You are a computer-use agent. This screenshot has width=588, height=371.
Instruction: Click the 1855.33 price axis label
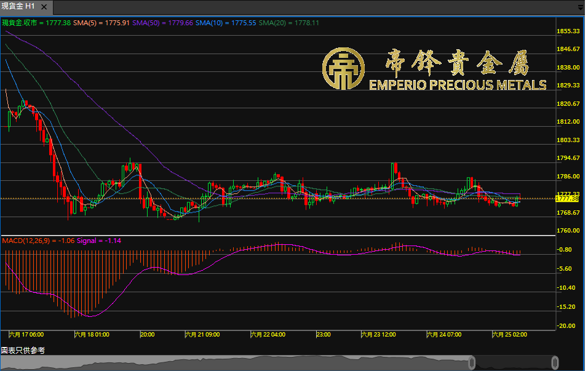click(568, 31)
